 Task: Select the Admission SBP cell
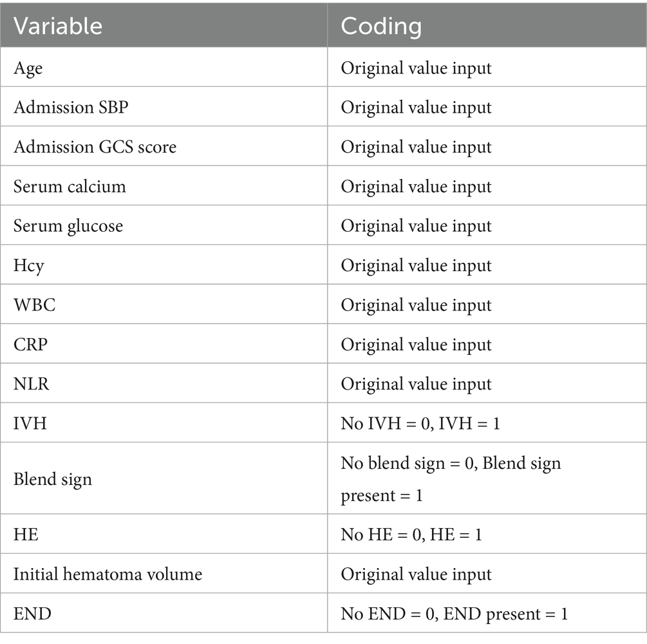71,107
